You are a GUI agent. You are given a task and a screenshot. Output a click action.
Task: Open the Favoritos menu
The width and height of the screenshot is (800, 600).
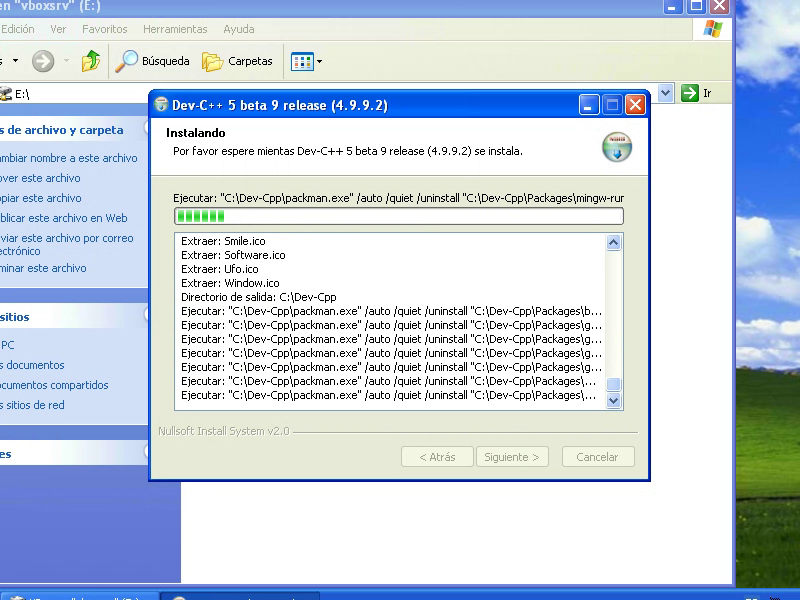(104, 29)
